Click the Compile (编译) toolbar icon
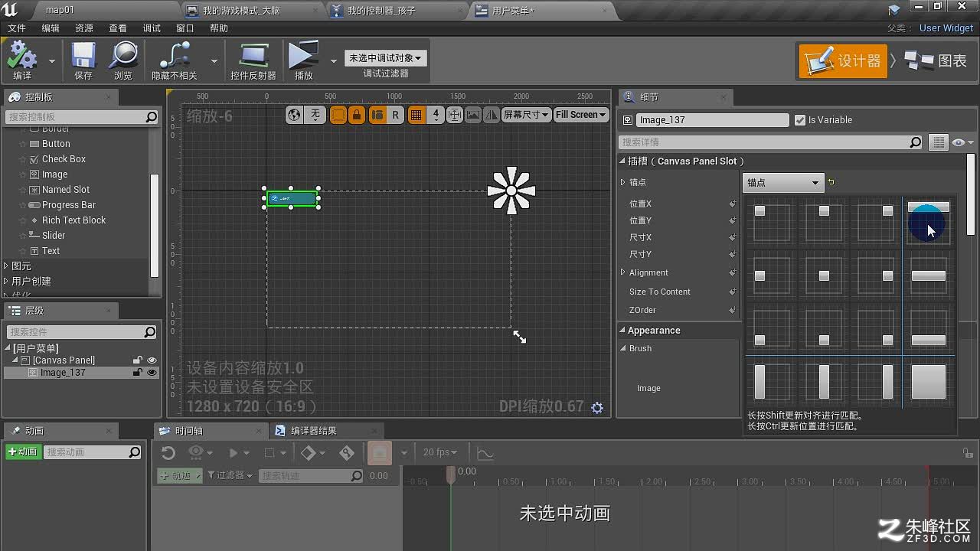This screenshot has width=980, height=551. tap(22, 57)
